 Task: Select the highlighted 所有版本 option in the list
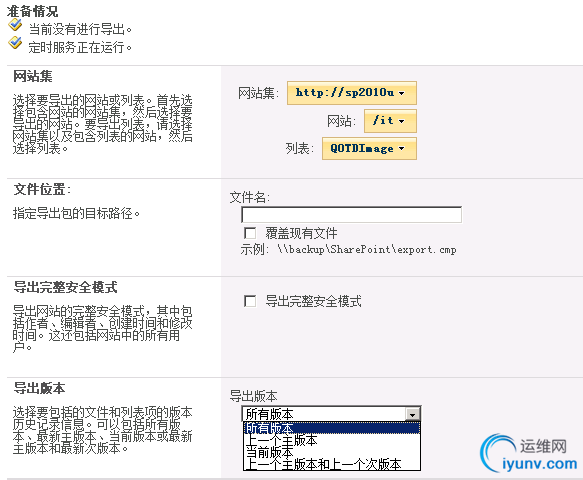tap(332, 428)
